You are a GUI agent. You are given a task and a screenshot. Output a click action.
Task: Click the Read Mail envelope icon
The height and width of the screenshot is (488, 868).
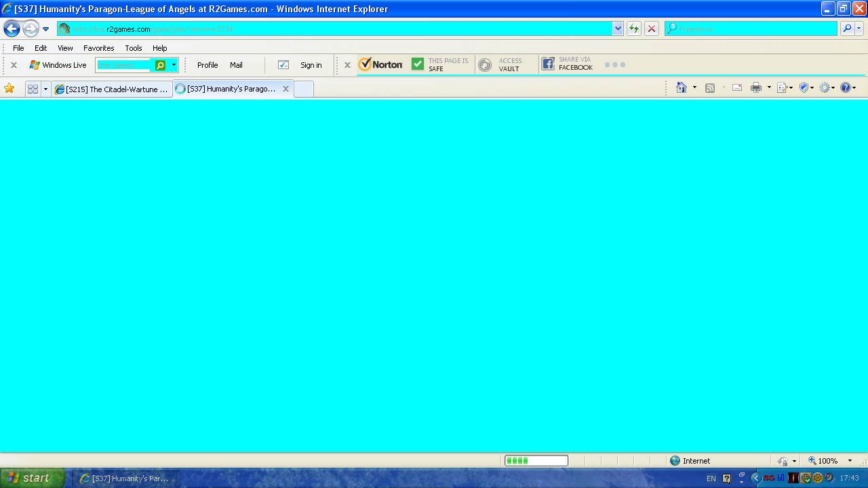[x=737, y=87]
